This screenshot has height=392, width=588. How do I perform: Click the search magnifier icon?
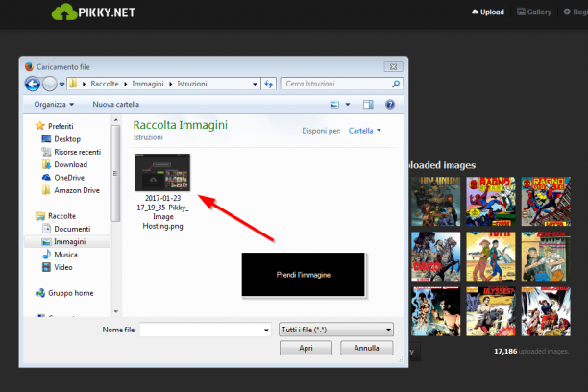click(x=396, y=84)
